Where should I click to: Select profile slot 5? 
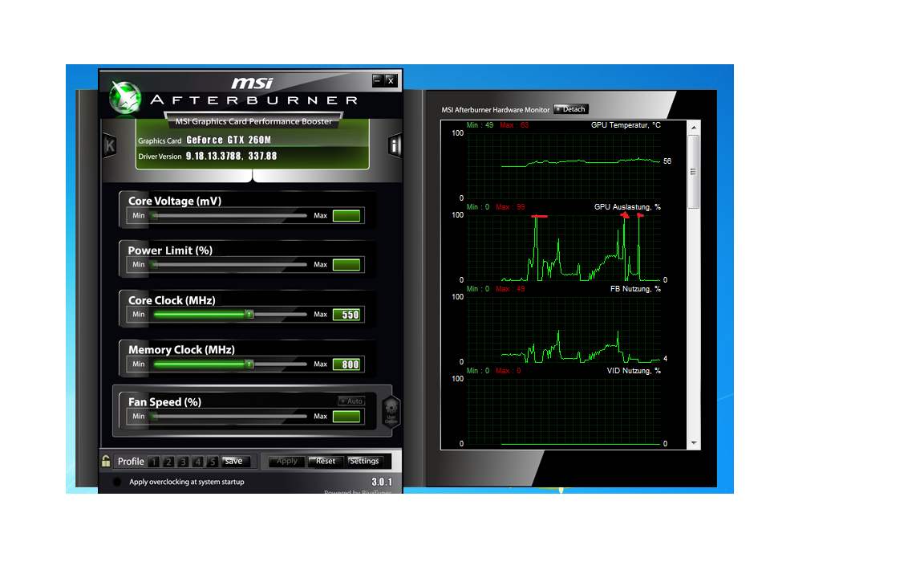pyautogui.click(x=213, y=462)
